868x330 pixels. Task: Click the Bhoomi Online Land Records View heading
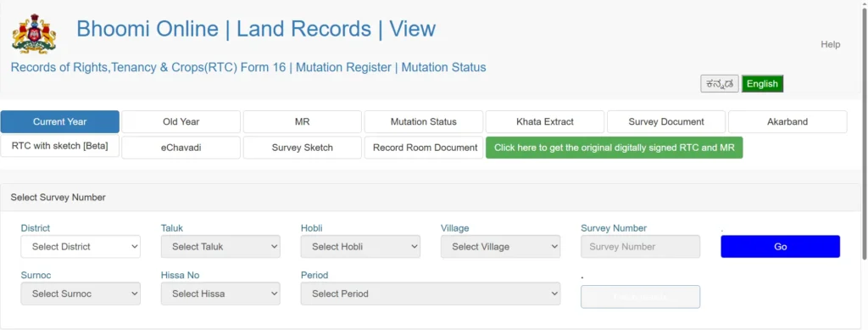(256, 29)
